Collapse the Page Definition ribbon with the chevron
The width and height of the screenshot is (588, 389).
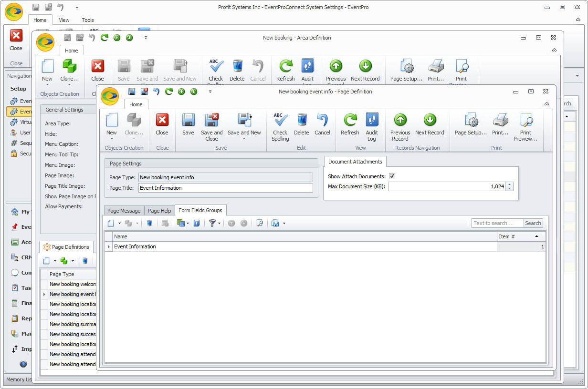coord(546,104)
